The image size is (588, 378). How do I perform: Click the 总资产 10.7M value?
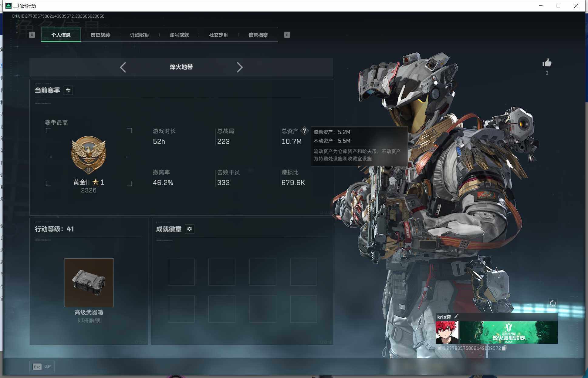tap(292, 142)
